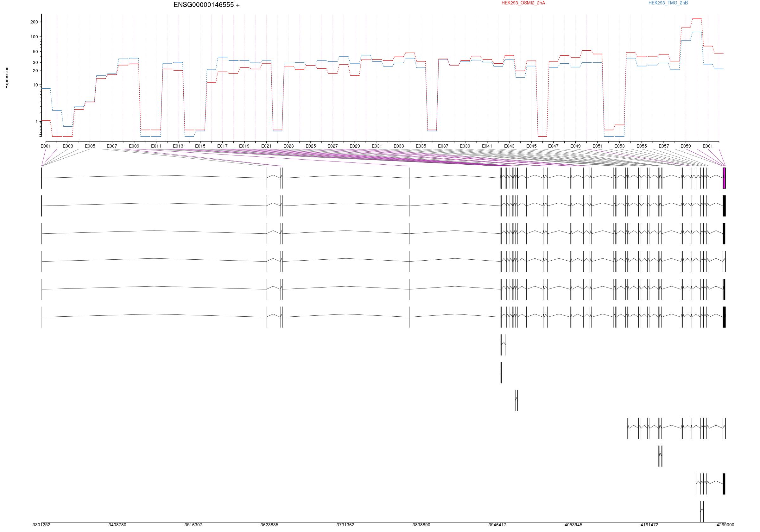The image size is (760, 532).
Task: Click y-axis tick value 10
Action: [x=35, y=85]
